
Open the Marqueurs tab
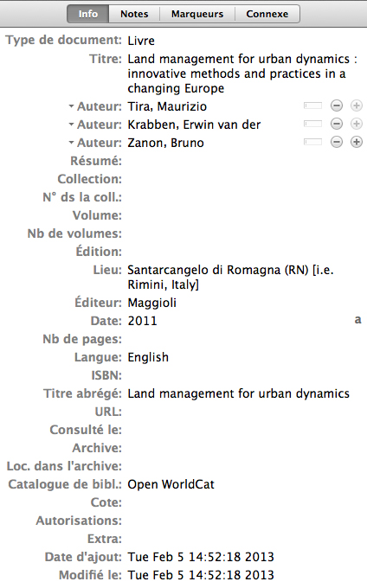tap(197, 14)
